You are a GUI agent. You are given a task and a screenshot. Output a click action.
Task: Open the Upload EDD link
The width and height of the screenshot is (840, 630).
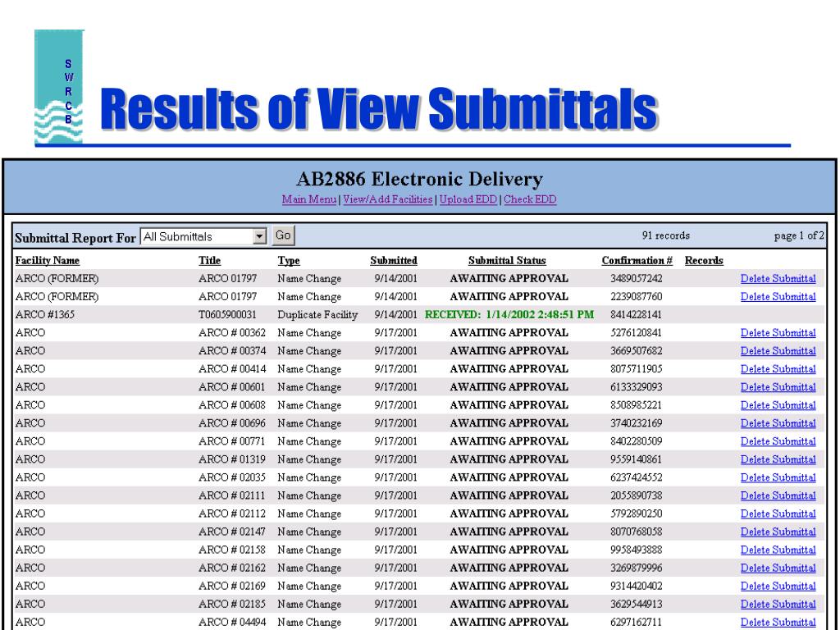point(468,199)
